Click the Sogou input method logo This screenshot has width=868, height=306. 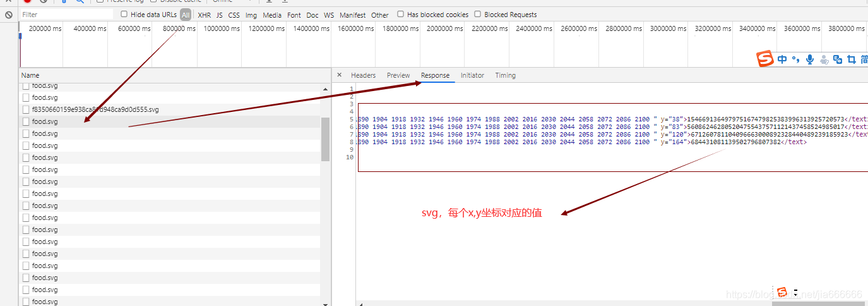coord(765,59)
